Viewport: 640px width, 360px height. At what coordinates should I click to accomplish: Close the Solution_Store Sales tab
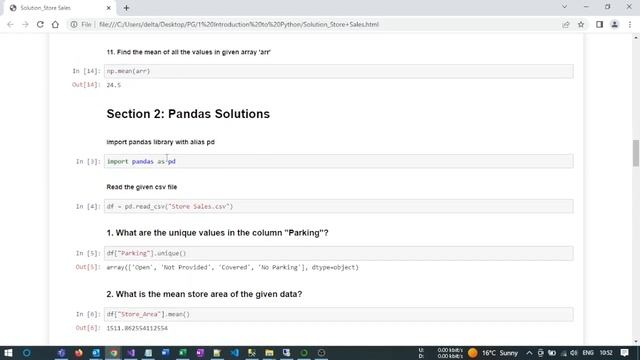pos(109,8)
